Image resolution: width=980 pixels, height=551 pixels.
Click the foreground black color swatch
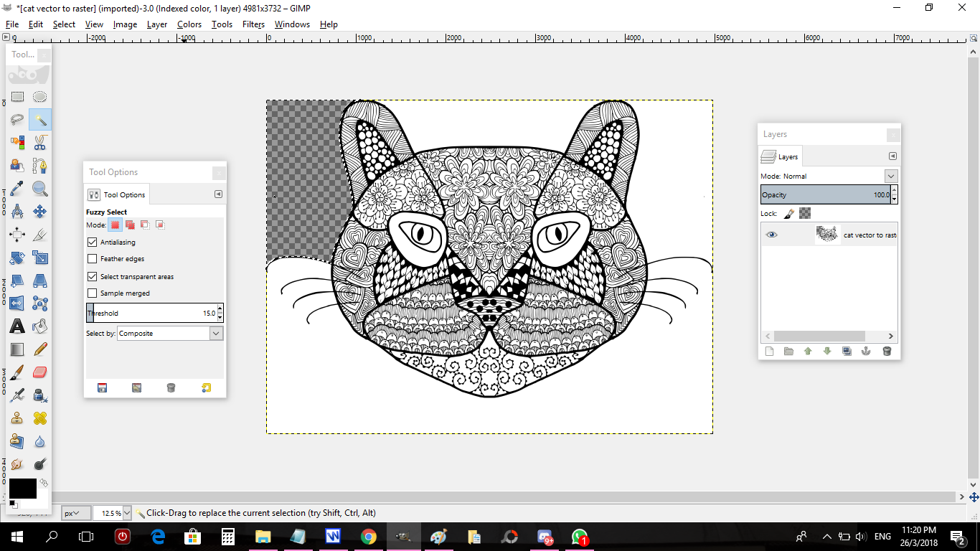click(x=22, y=488)
